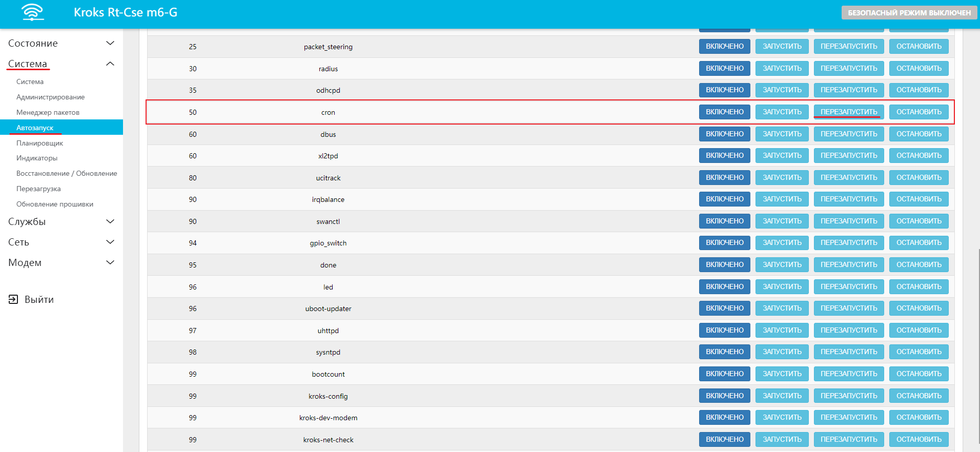Click the Безопасный режим выключен button
Screen dimensions: 980x452
[909, 13]
